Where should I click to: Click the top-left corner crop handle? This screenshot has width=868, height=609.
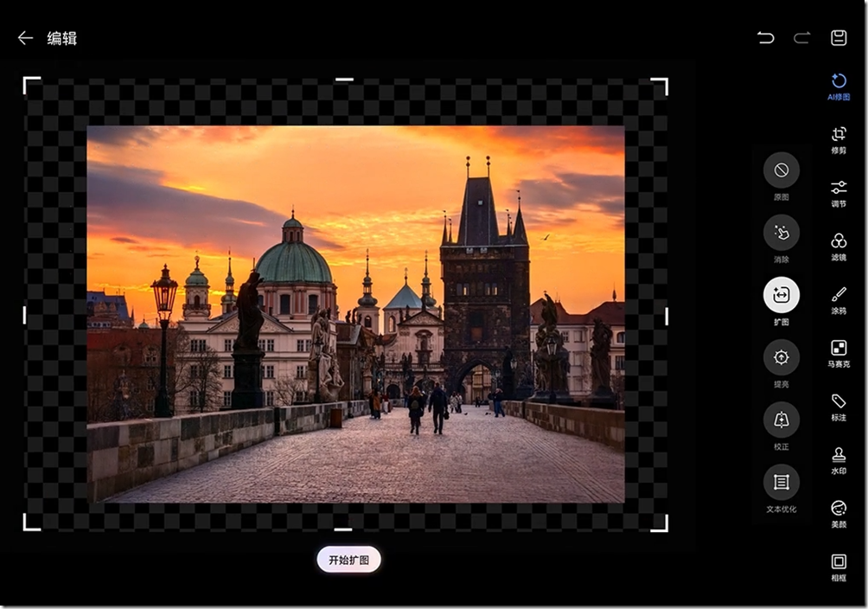click(x=31, y=86)
